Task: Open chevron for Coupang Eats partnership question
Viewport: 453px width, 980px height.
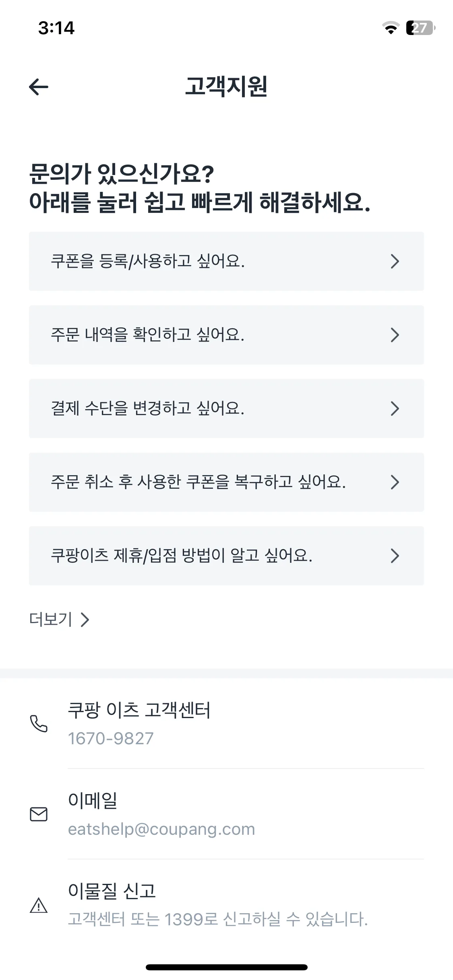Action: click(x=395, y=556)
